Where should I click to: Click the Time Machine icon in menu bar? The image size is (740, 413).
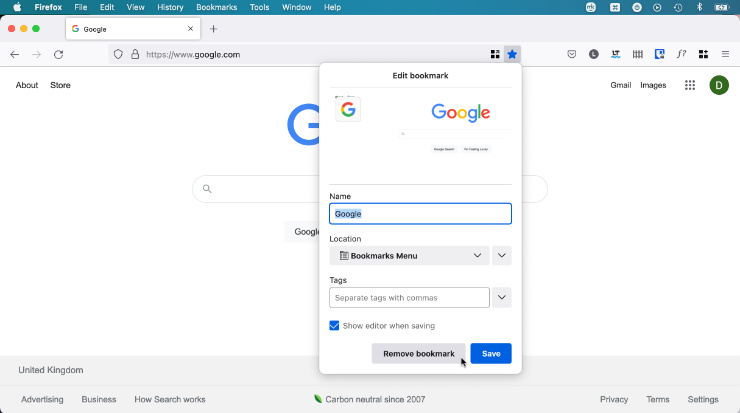tap(678, 7)
